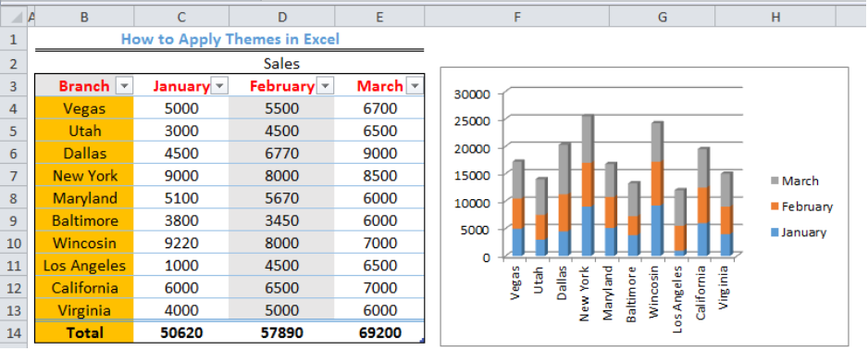Screen dimensions: 868x351
Task: Click the title 'How to Apply Themes in Excel'
Action: [229, 39]
